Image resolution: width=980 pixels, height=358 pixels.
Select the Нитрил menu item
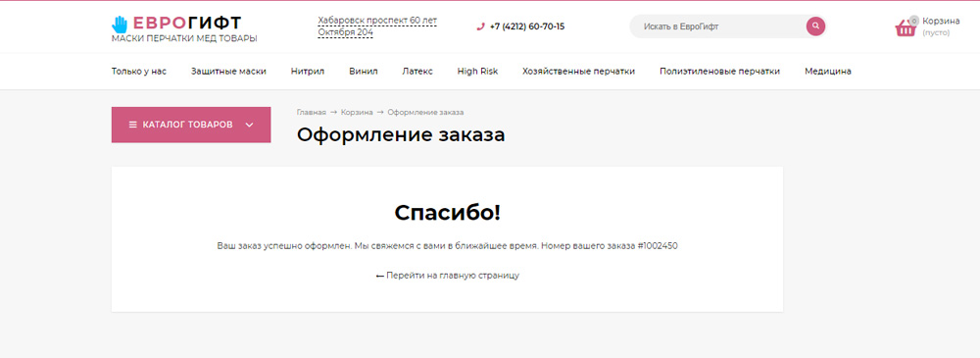pos(308,72)
